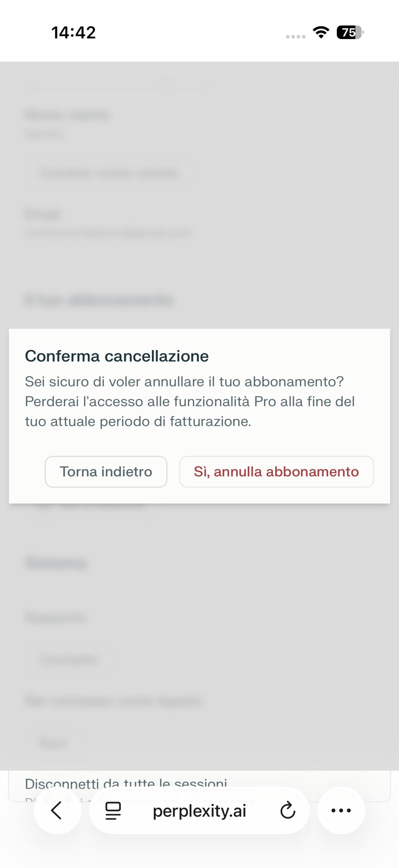Screen dimensions: 399x868
Task: Tap the Wi-Fi status icon
Action: click(321, 32)
